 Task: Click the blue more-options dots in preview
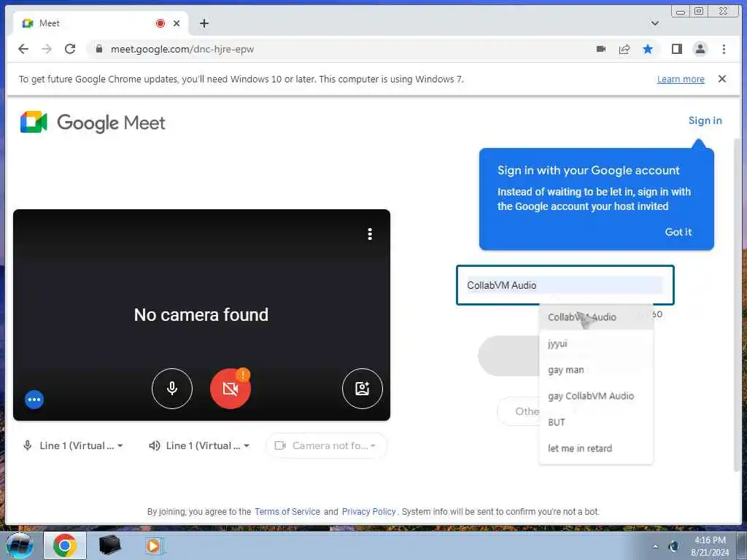coord(34,400)
